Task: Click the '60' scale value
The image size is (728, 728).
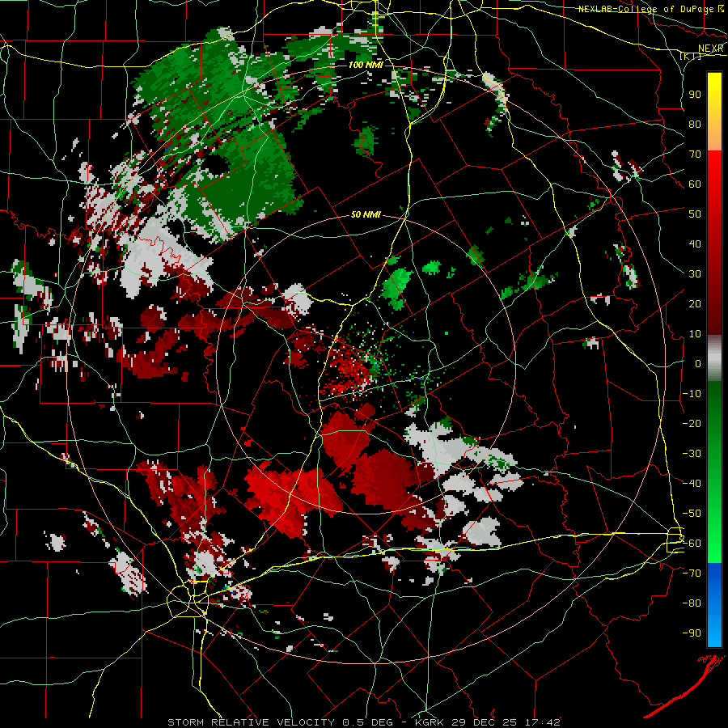Action: [695, 184]
